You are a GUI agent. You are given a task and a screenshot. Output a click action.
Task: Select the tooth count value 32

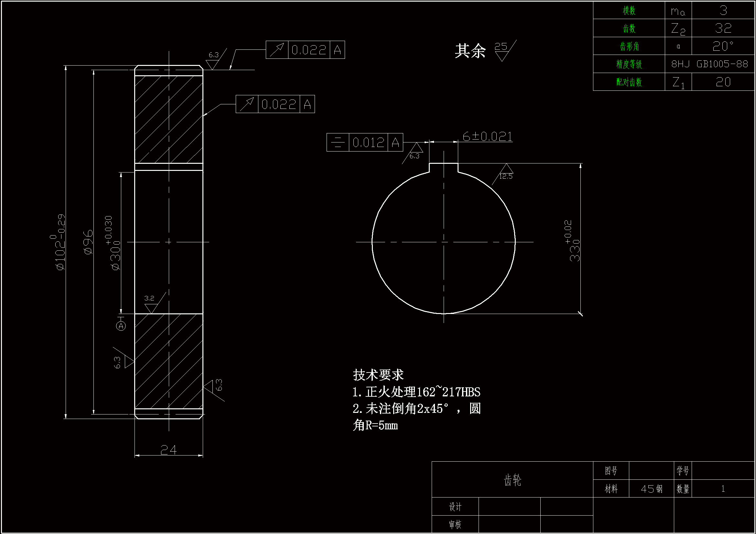pyautogui.click(x=723, y=28)
